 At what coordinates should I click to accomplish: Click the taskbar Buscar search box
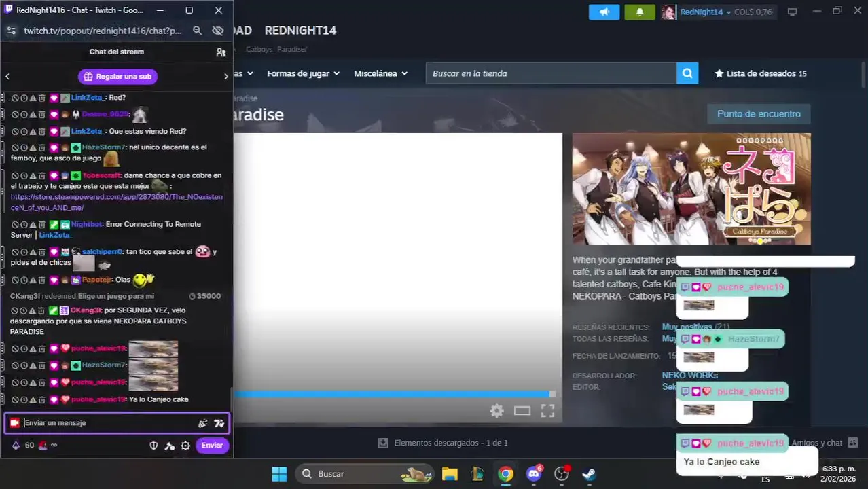click(364, 474)
